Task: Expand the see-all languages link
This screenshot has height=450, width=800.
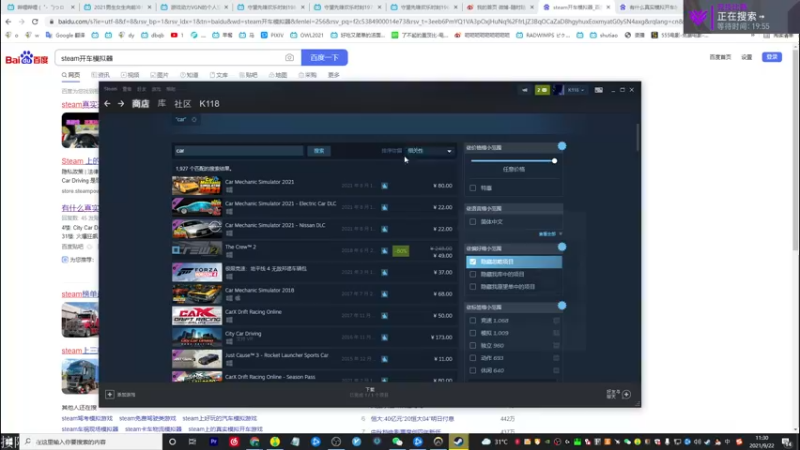Action: 550,234
